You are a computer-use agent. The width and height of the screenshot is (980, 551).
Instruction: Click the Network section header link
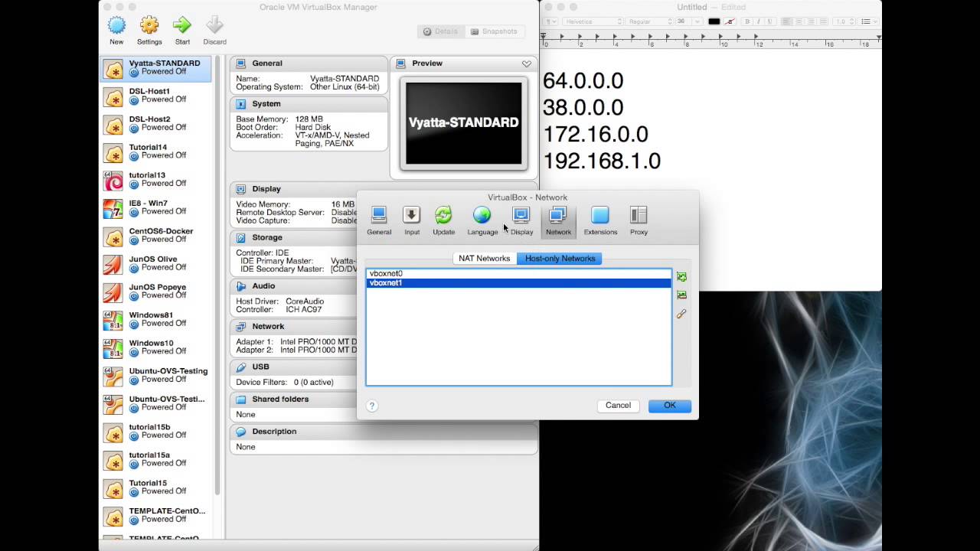268,327
